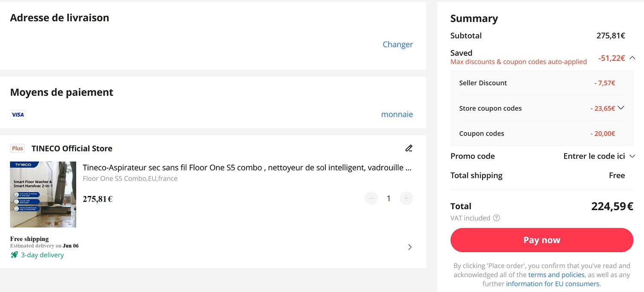This screenshot has height=292, width=644.
Task: Click the variant text Floor One S5 Combo,EU,france
Action: pos(130,178)
